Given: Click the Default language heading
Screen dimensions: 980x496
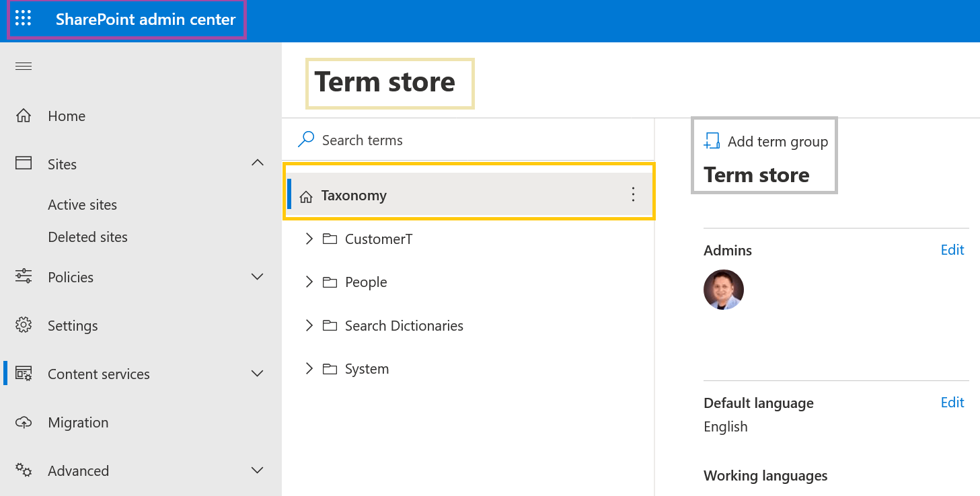Looking at the screenshot, I should pos(759,403).
